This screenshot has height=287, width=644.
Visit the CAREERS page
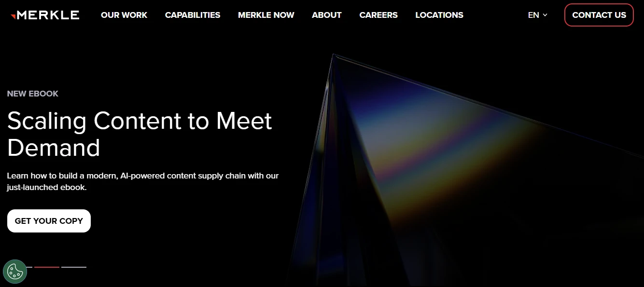click(x=378, y=15)
